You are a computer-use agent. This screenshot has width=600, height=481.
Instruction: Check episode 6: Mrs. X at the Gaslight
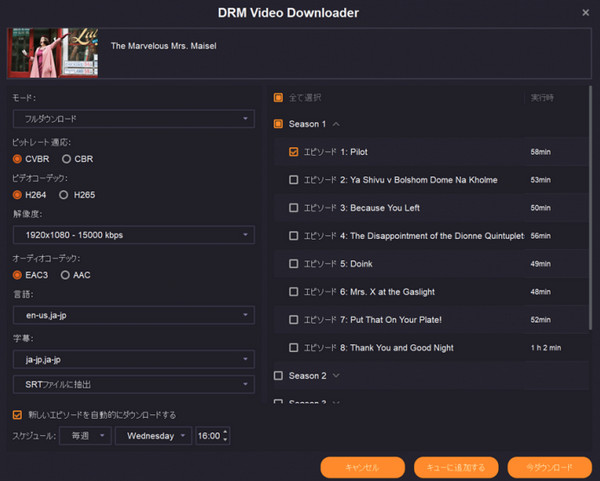[293, 292]
